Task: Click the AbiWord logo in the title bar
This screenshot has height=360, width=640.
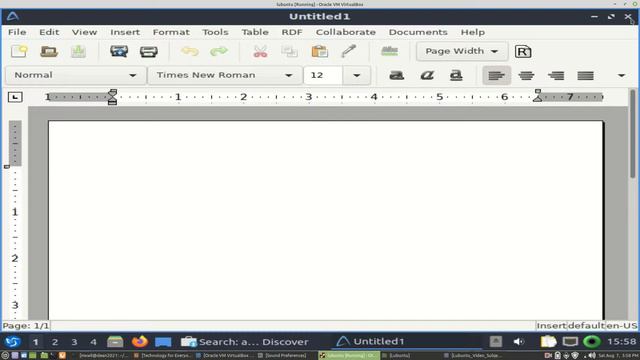Action: (13, 17)
